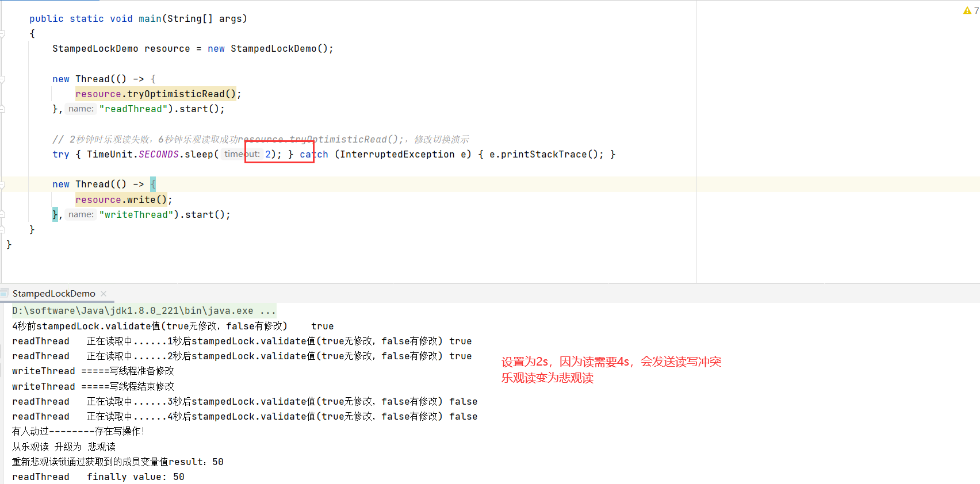Collapse the main method fold marker
The height and width of the screenshot is (484, 980).
click(2, 34)
